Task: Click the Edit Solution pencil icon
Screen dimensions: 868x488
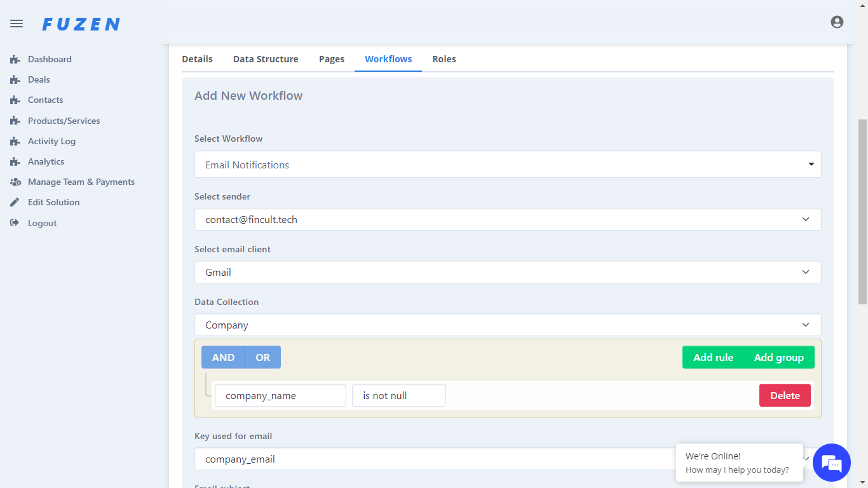Action: tap(15, 203)
